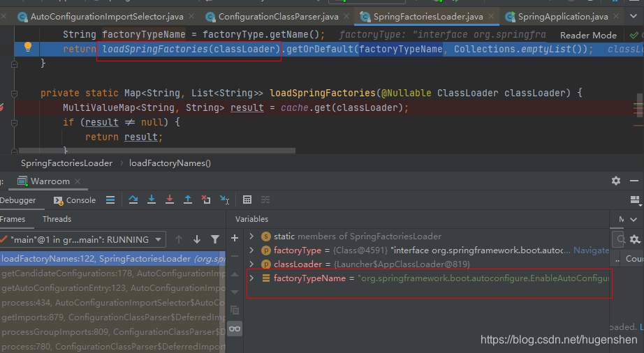The height and width of the screenshot is (353, 644).
Task: Click the horizontal editor scrollbar
Action: click(x=157, y=151)
